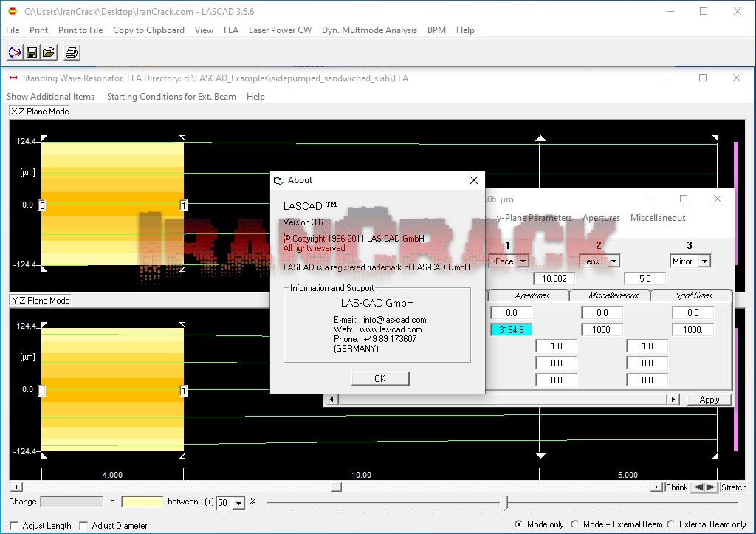
Task: Click the parameter change slider handle
Action: click(x=505, y=503)
